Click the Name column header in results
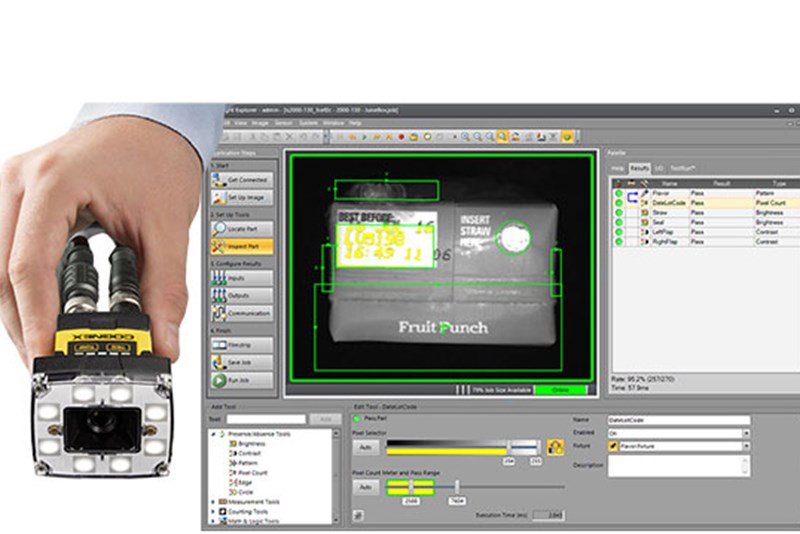Viewport: 800px width, 534px height. coord(669,184)
